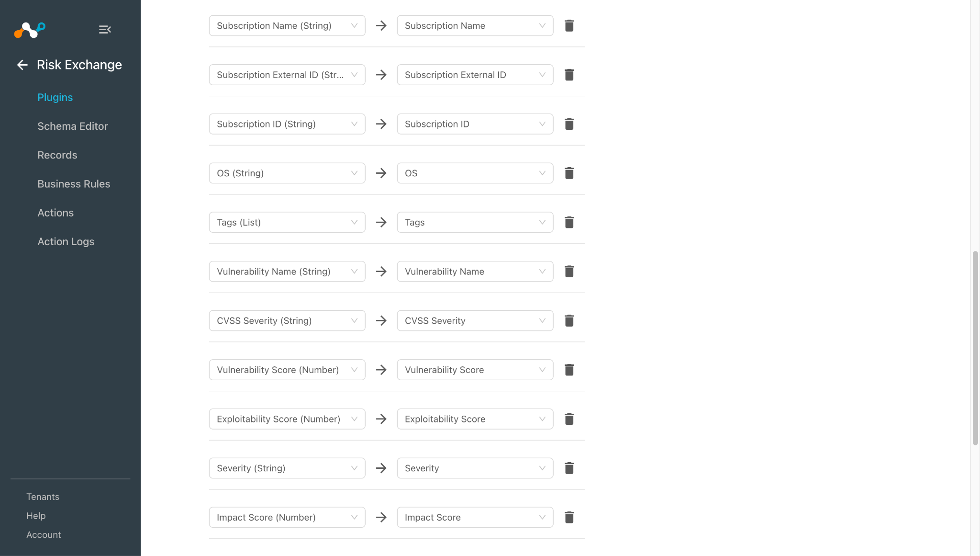Image resolution: width=980 pixels, height=556 pixels.
Task: Remove the CVSS Severity mapping
Action: (569, 321)
